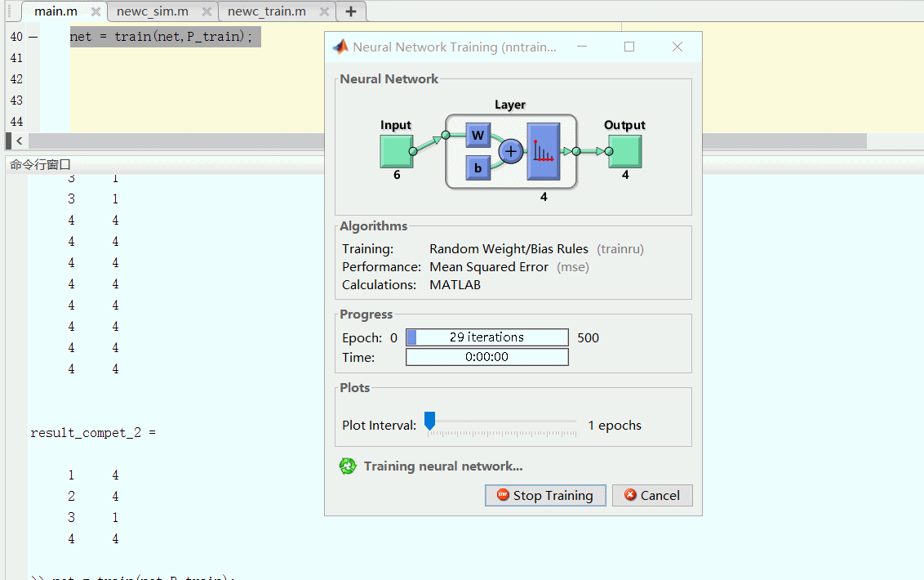
Task: Close the main.m tab
Action: (96, 11)
